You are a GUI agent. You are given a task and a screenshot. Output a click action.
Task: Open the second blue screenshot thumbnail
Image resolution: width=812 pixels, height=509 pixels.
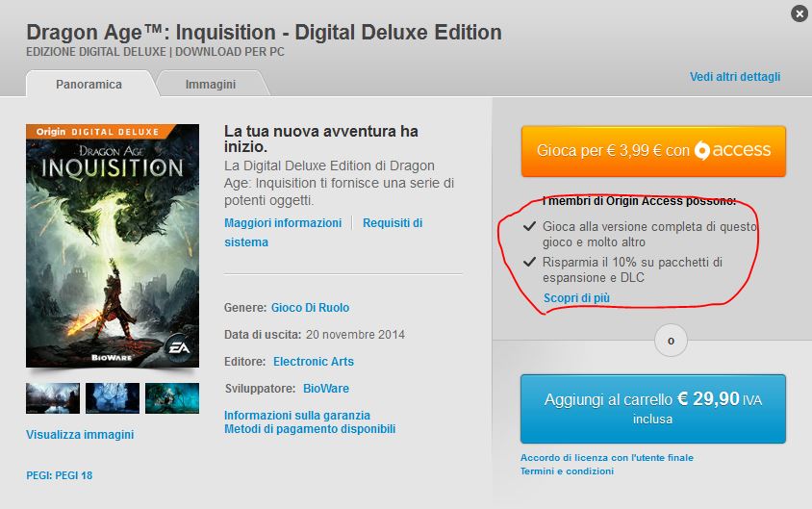coord(113,398)
